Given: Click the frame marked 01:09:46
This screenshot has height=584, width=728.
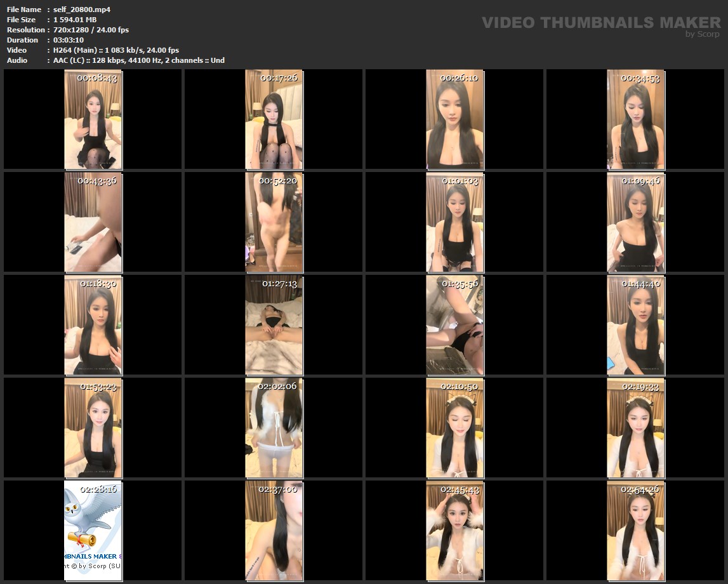Looking at the screenshot, I should pos(635,222).
